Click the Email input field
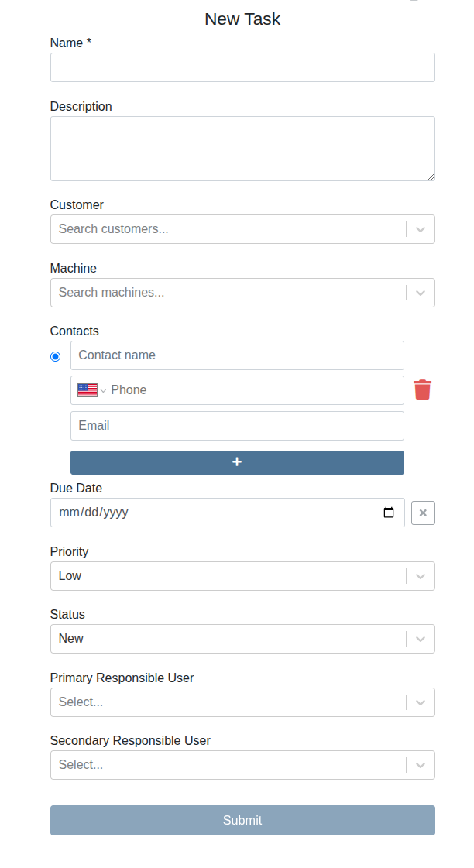474x868 pixels. coord(237,426)
